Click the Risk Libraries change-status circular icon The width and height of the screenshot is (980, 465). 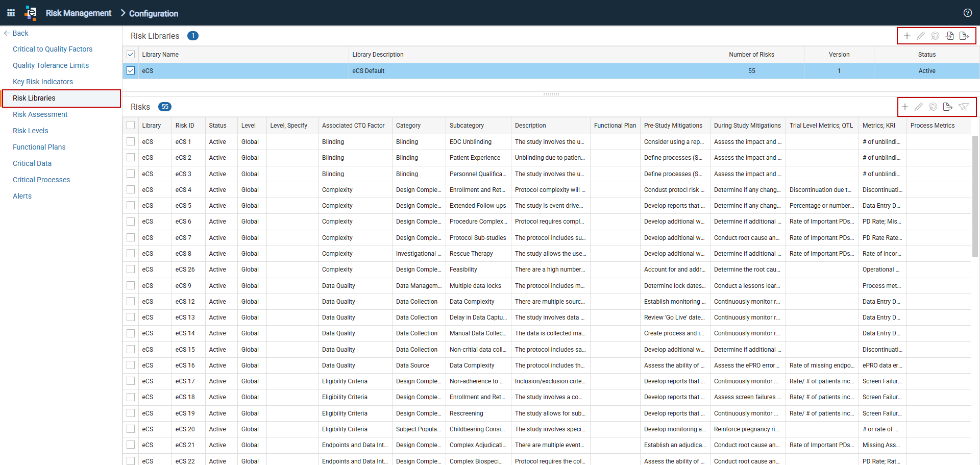(935, 36)
